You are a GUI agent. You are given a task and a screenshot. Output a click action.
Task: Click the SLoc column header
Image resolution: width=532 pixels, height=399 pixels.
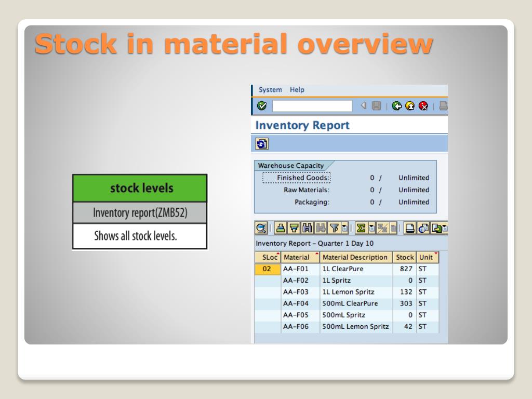[x=268, y=257]
